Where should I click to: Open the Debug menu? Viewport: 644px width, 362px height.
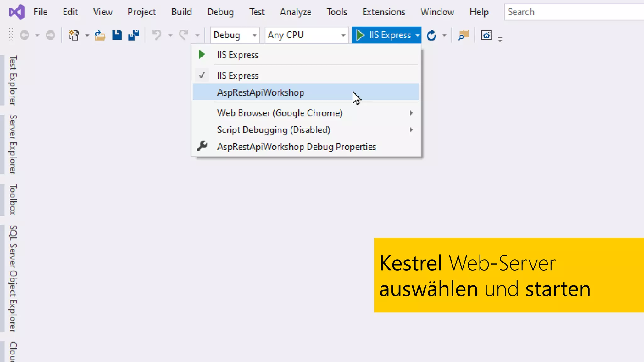tap(220, 12)
